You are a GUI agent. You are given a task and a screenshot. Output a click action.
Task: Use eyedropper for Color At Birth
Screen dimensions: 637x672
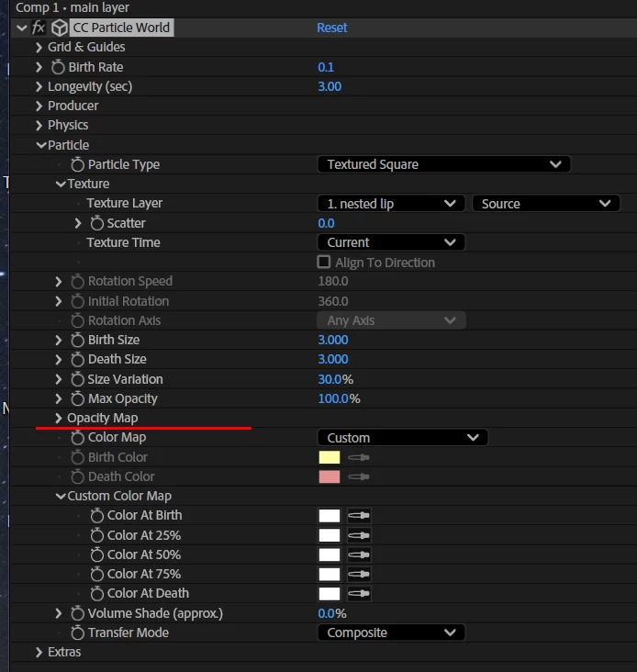(359, 516)
